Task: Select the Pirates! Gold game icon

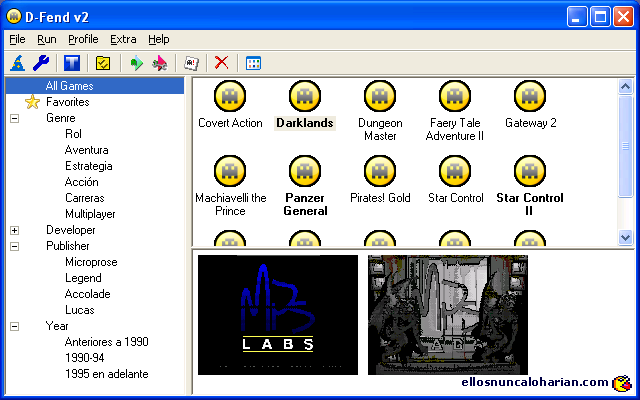Action: point(380,171)
